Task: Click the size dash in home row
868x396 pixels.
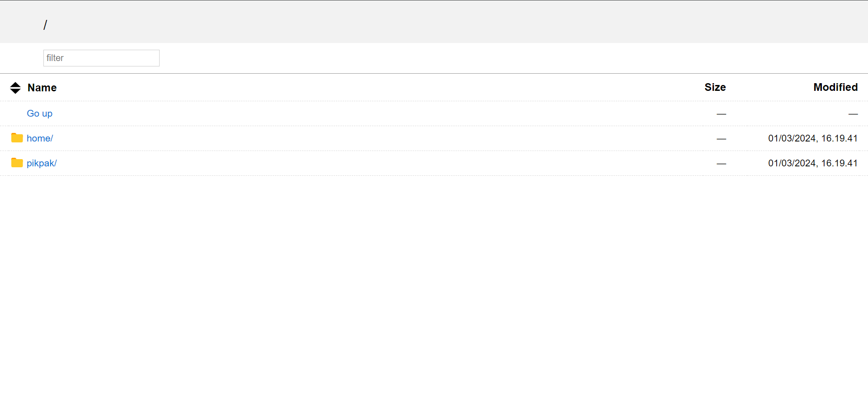Action: (721, 139)
